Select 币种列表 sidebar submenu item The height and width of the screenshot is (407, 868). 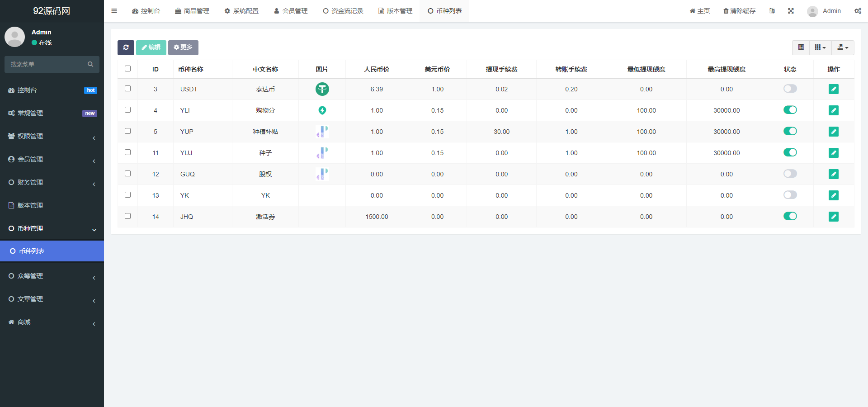click(x=52, y=251)
